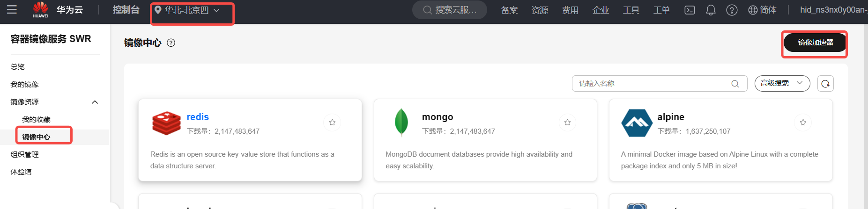Open the 备案 menu
868x209 pixels.
509,10
